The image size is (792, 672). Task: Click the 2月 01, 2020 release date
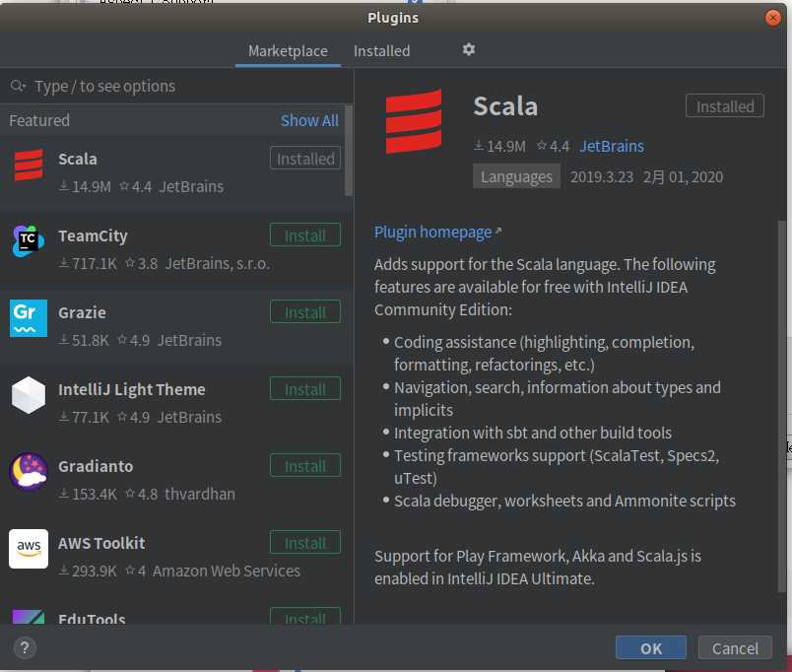pos(683,176)
